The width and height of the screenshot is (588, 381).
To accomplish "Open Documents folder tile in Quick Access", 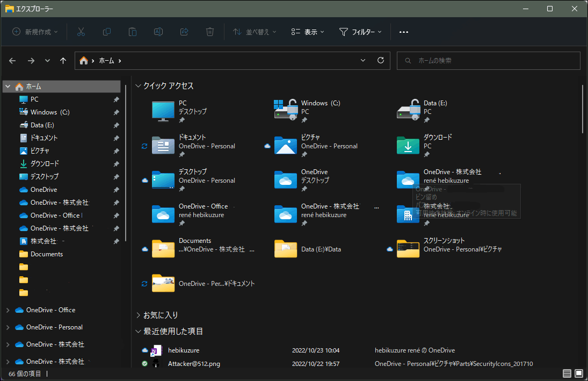I will click(x=203, y=249).
